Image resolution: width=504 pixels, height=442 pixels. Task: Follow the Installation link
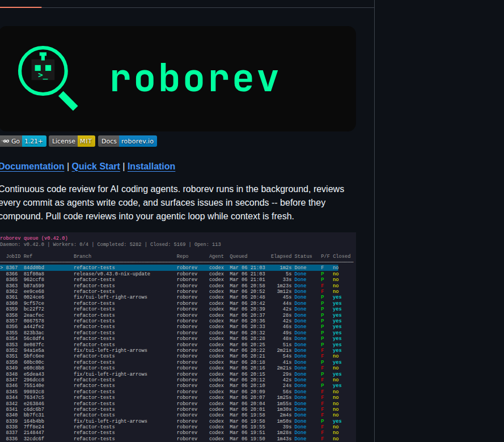click(151, 167)
